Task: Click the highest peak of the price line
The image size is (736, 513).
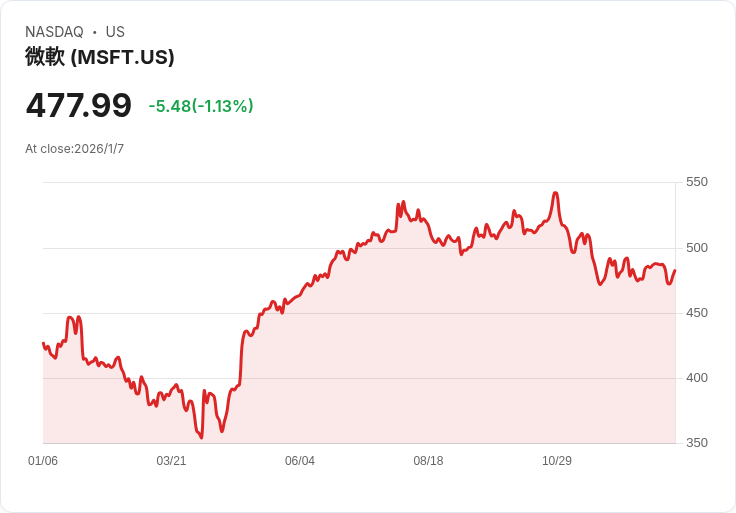Action: click(555, 193)
